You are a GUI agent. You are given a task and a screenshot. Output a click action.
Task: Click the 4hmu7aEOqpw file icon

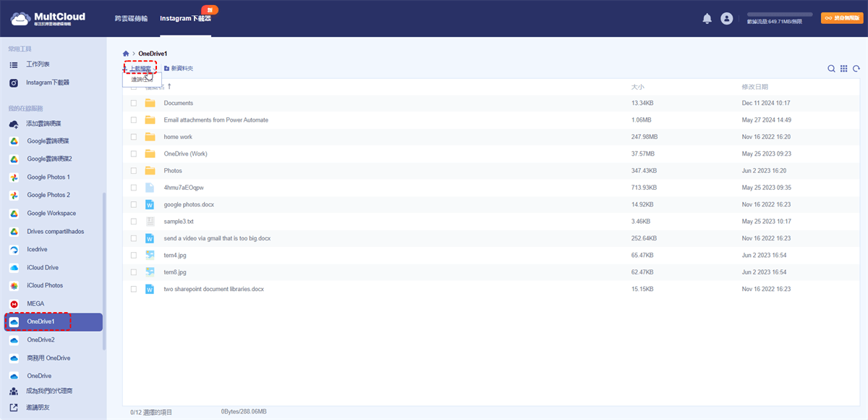[150, 188]
